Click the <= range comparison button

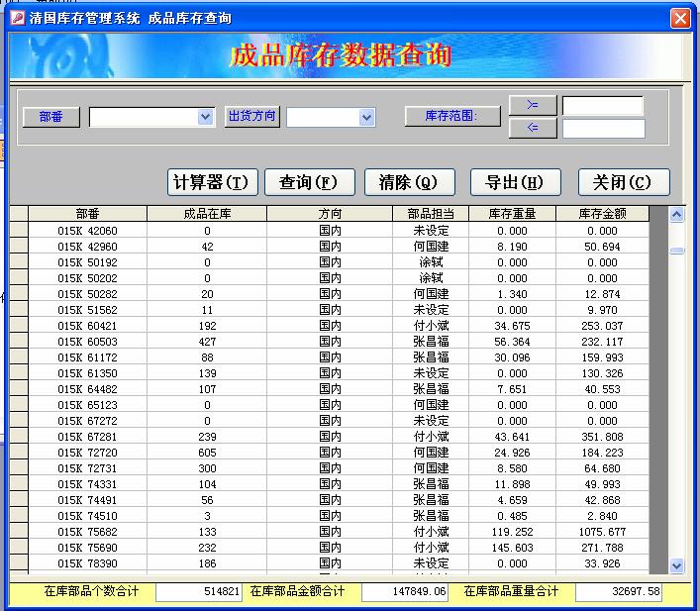533,128
